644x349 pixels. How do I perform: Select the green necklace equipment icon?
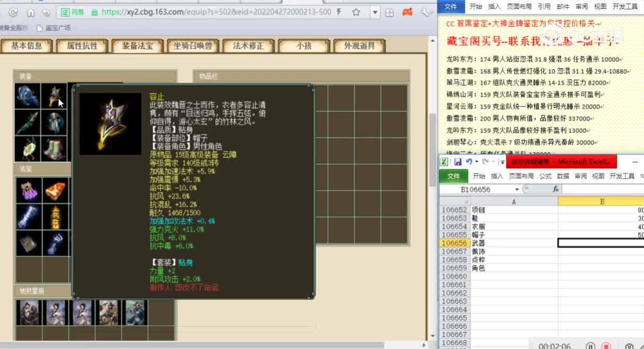coord(28,149)
